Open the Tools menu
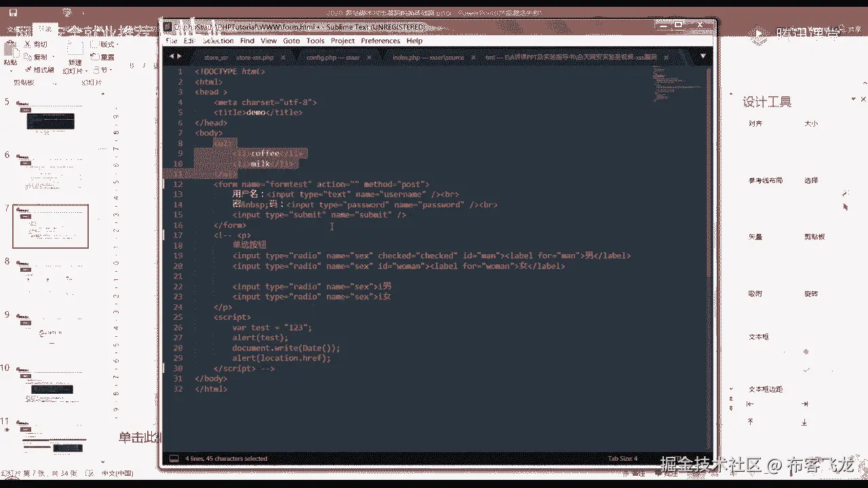Screen dimensions: 868x488 coord(315,41)
